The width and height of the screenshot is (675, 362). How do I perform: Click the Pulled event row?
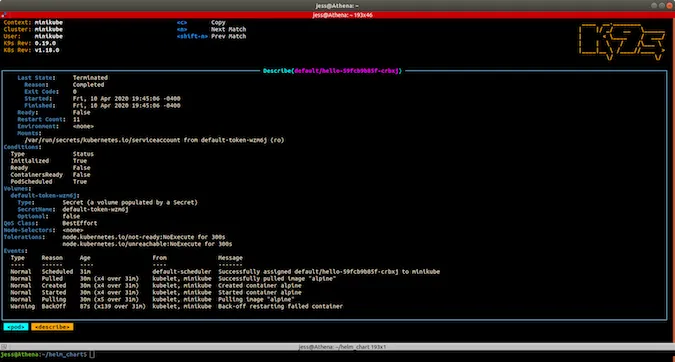point(173,278)
